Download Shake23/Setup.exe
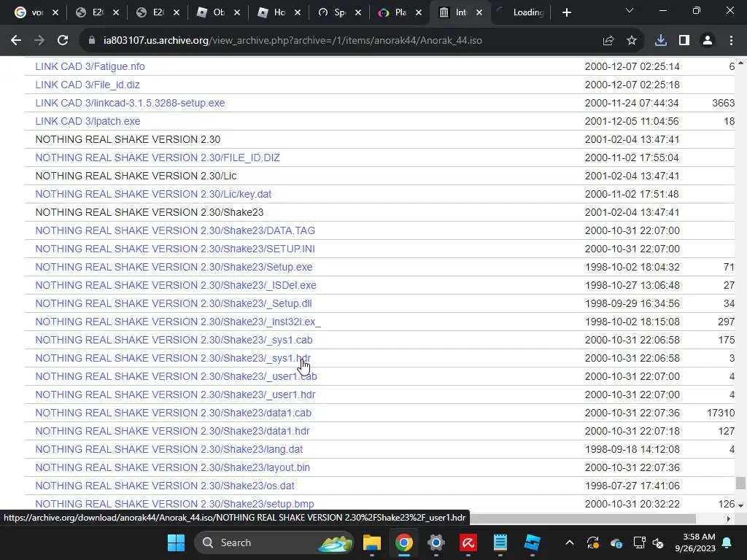Screen dimensions: 747x560 point(174,267)
